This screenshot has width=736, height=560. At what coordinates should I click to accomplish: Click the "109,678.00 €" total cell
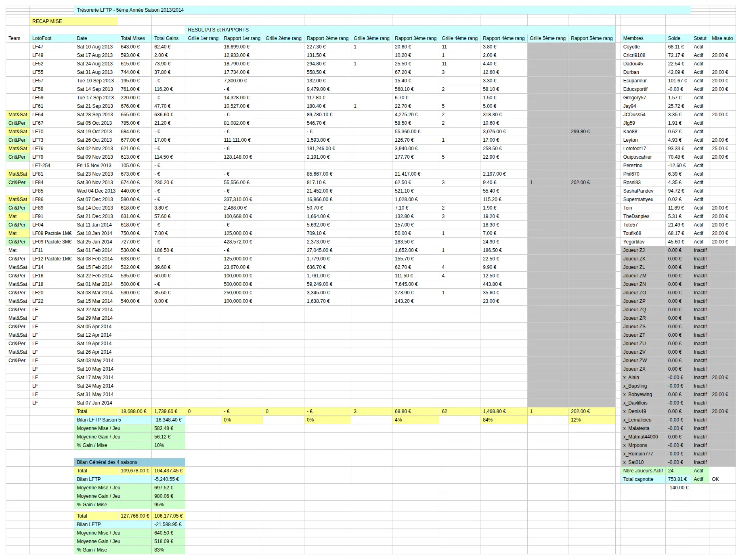click(x=135, y=471)
